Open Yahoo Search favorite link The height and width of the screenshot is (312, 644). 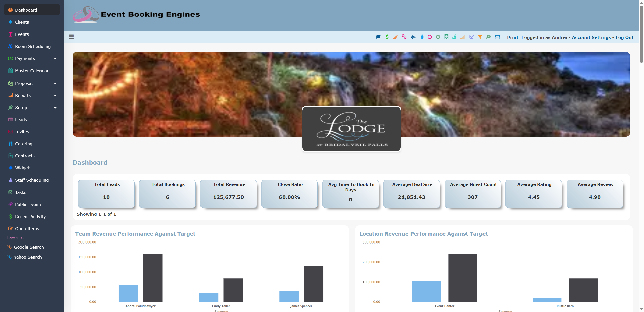tap(28, 257)
